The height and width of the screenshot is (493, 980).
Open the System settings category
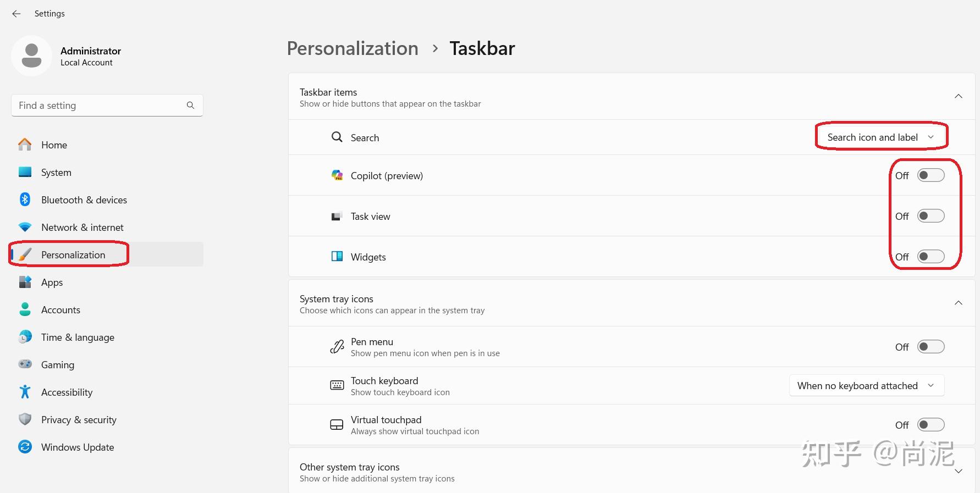click(x=56, y=173)
